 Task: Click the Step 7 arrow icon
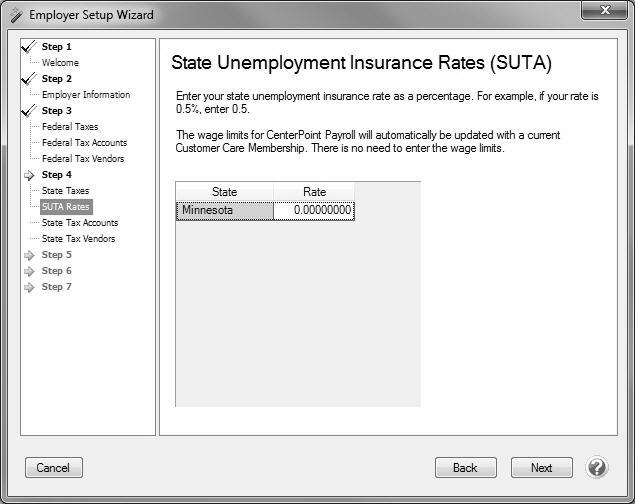pos(29,287)
